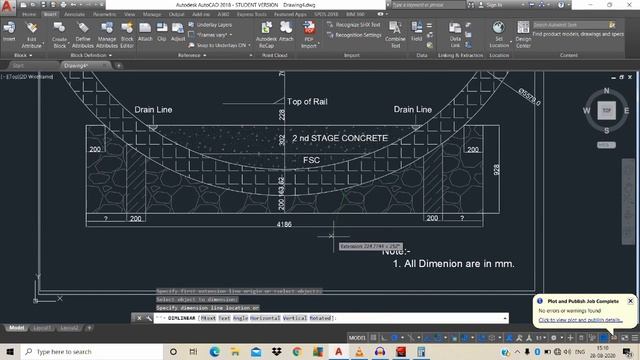Image resolution: width=640 pixels, height=360 pixels.
Task: Click the Adjust reference tool
Action: [x=178, y=32]
